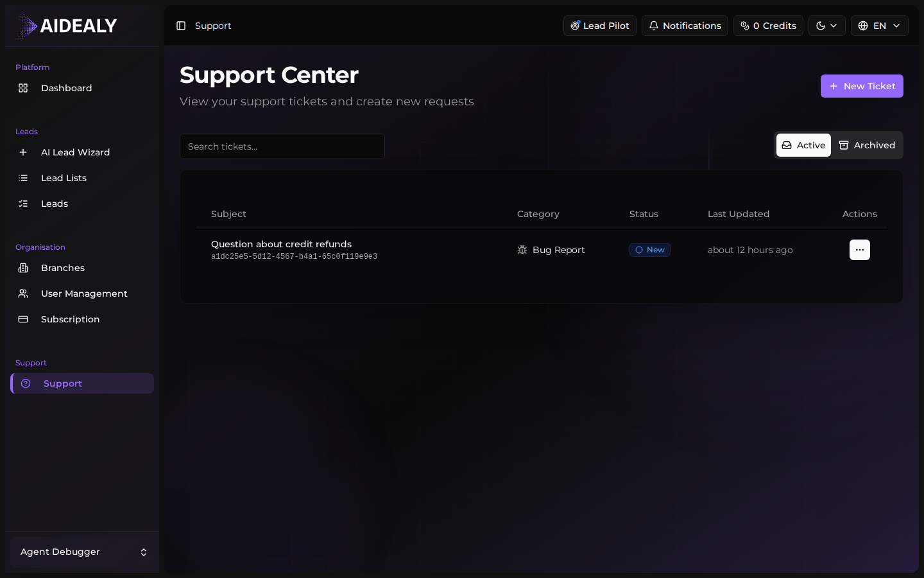Click the Active inbox icon
Screen dimensions: 924x578
click(787, 145)
